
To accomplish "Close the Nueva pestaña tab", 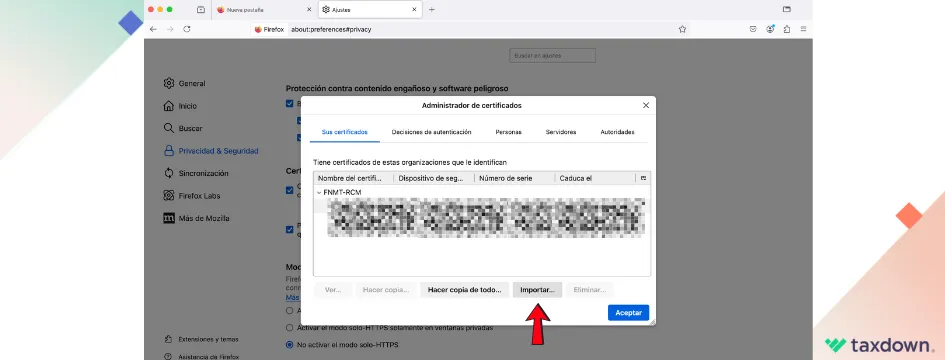I will (309, 10).
